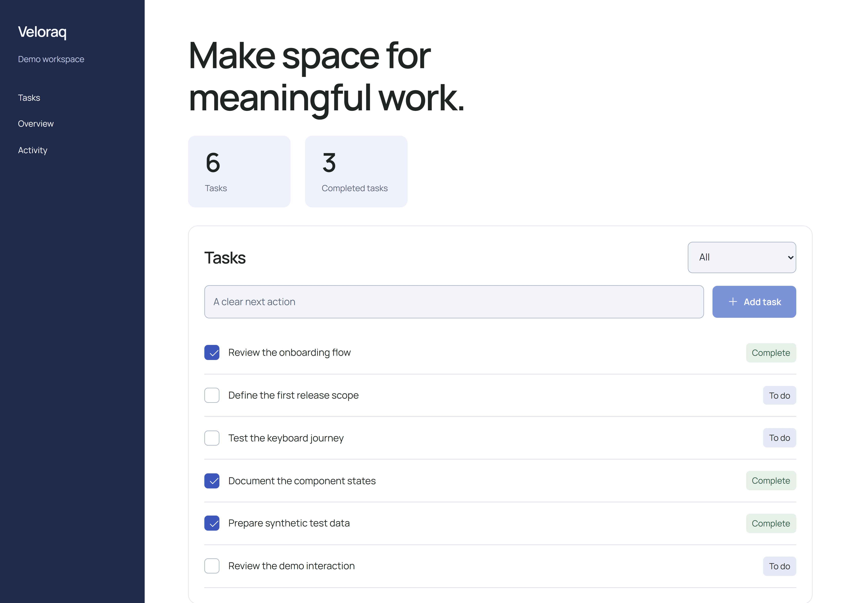Open Tasks in the sidebar

click(x=29, y=98)
